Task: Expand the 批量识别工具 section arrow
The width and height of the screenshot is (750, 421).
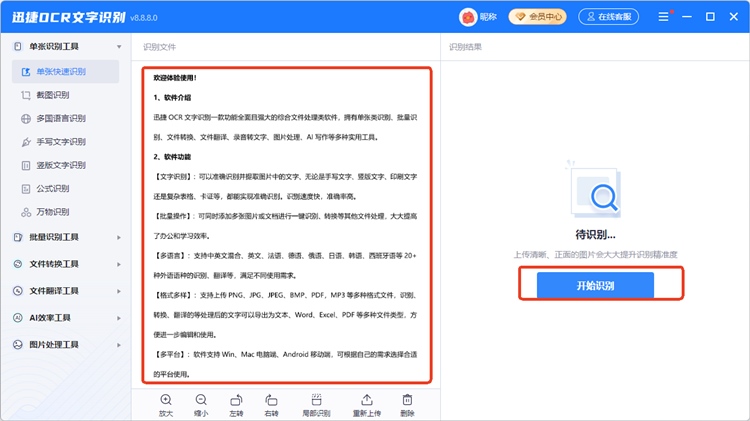Action: coord(119,237)
